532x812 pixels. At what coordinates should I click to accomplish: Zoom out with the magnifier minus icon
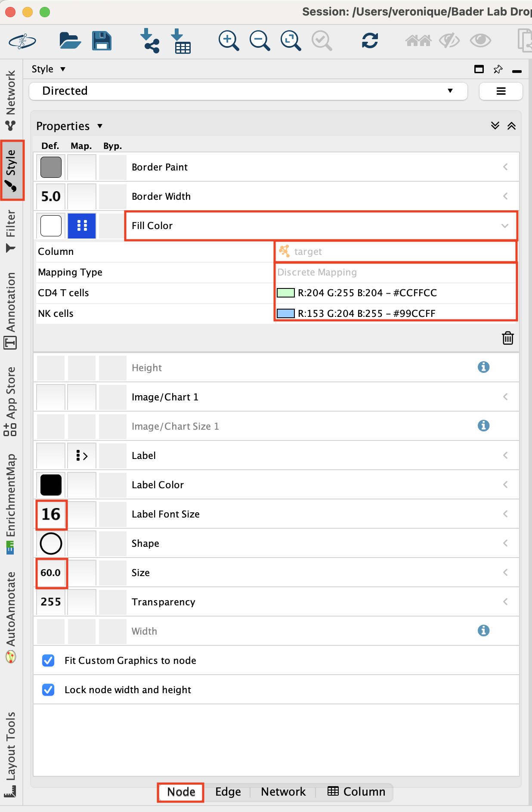pyautogui.click(x=260, y=41)
